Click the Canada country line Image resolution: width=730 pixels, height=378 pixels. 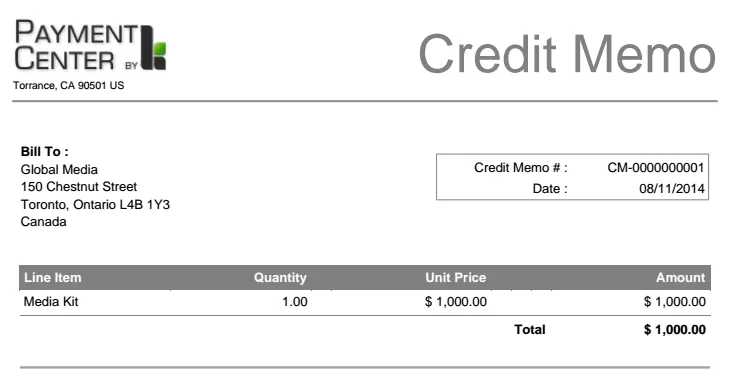point(43,222)
